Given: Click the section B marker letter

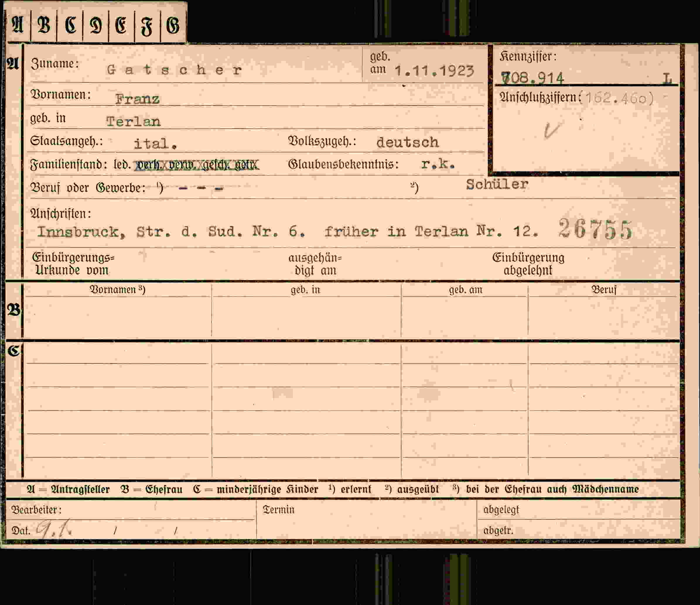Looking at the screenshot, I should tap(14, 310).
